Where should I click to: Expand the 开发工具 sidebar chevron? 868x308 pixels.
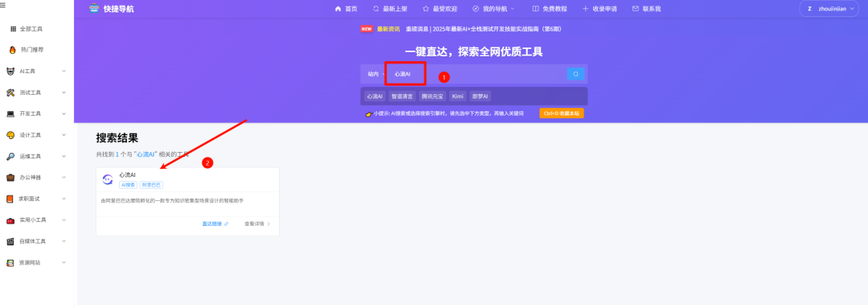tap(63, 113)
